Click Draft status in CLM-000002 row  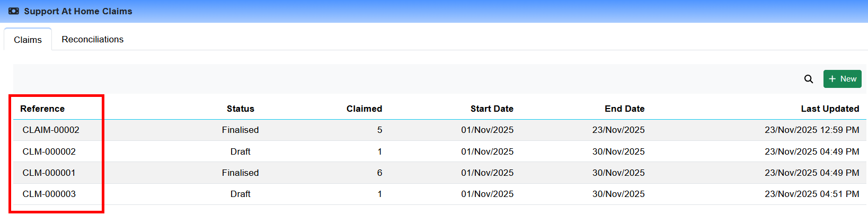240,151
